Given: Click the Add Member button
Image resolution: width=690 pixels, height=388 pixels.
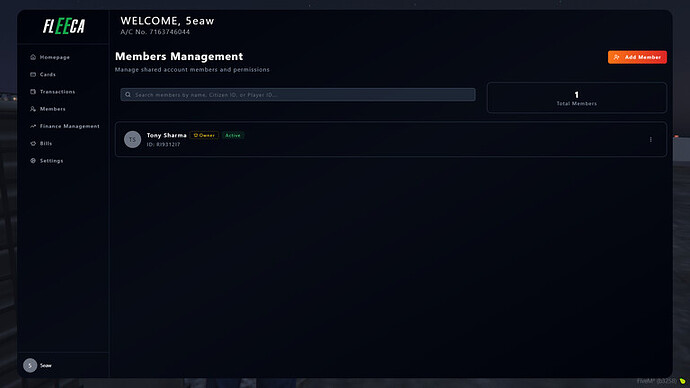Looking at the screenshot, I should (637, 57).
